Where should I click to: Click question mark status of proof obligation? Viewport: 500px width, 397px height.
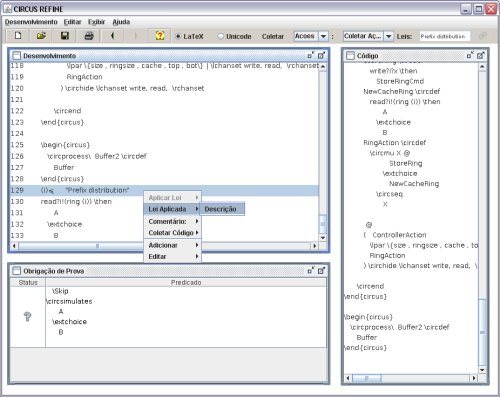[28, 316]
